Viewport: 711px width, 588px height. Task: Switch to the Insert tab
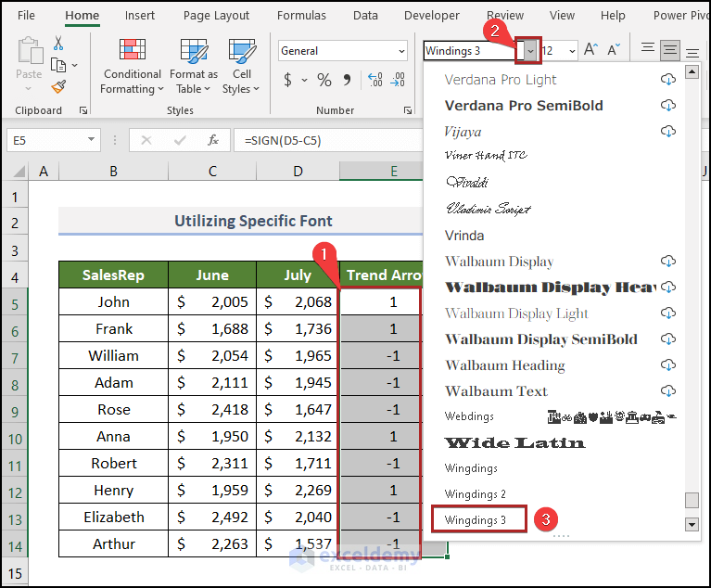140,16
